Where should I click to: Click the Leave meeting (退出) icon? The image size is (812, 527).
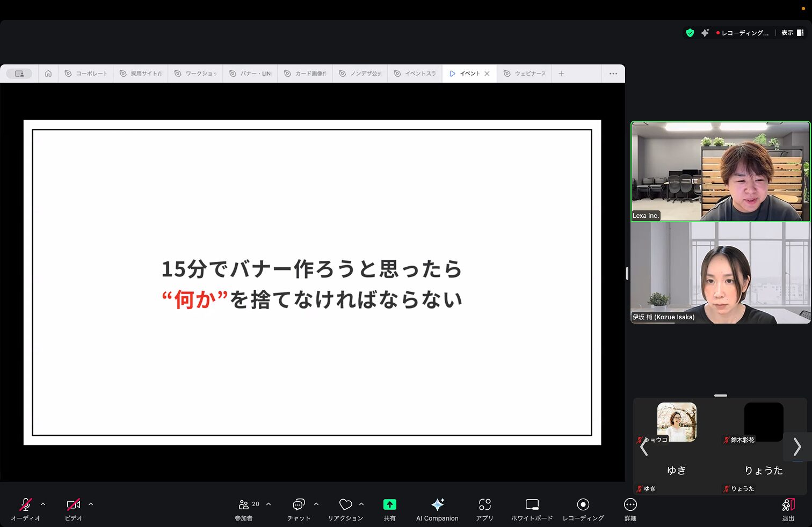788,505
